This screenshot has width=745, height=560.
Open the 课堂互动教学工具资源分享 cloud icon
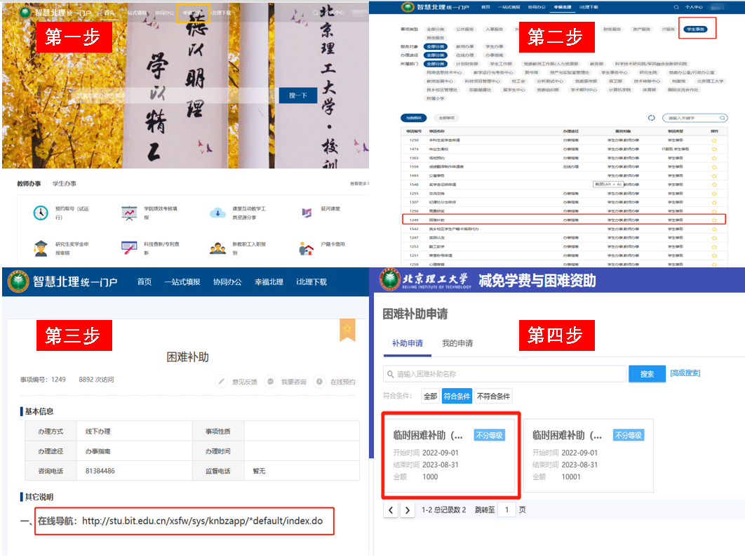(x=217, y=213)
